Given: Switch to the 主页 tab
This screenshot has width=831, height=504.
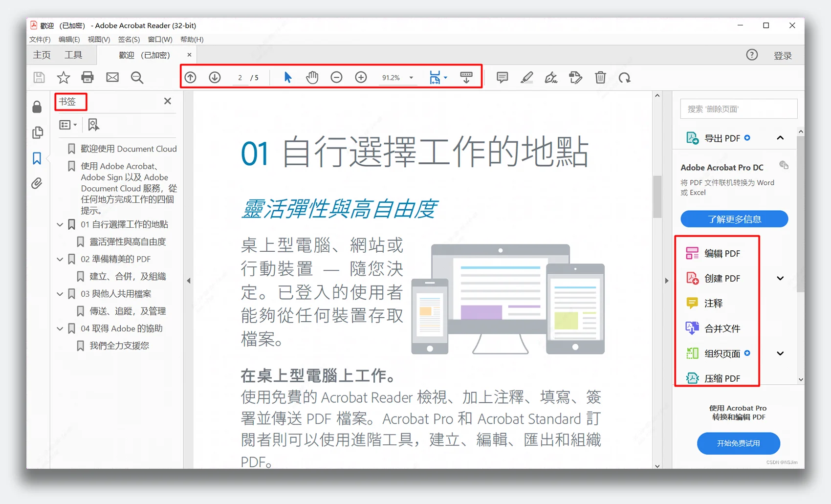Looking at the screenshot, I should tap(42, 55).
